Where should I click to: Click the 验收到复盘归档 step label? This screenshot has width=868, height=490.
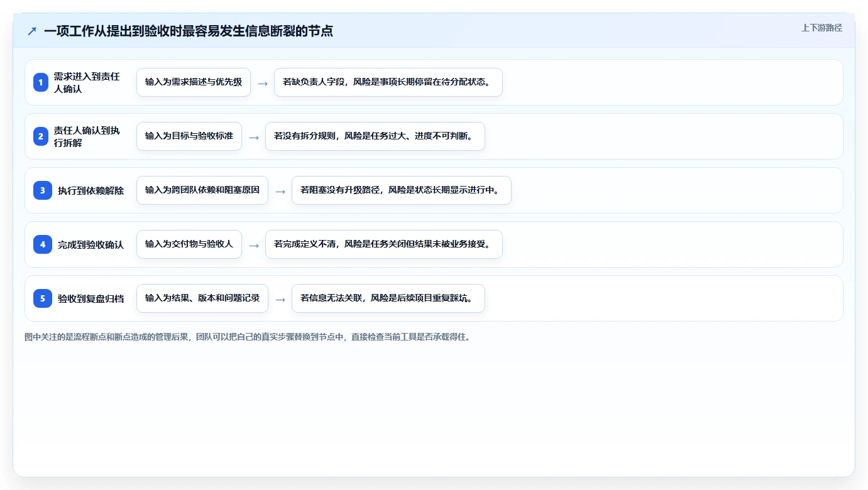tap(91, 298)
